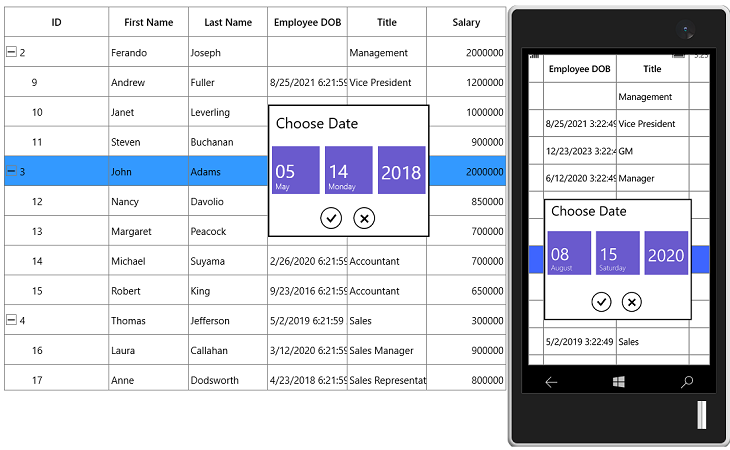Select 'Margaret' first name cell
This screenshot has width=730, height=450.
[149, 231]
